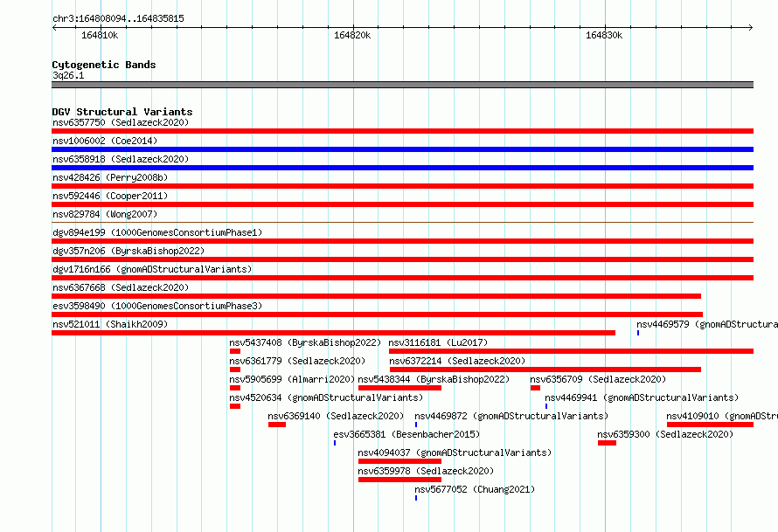
Task: Select the red bar under nsv6359300
Action: click(608, 443)
